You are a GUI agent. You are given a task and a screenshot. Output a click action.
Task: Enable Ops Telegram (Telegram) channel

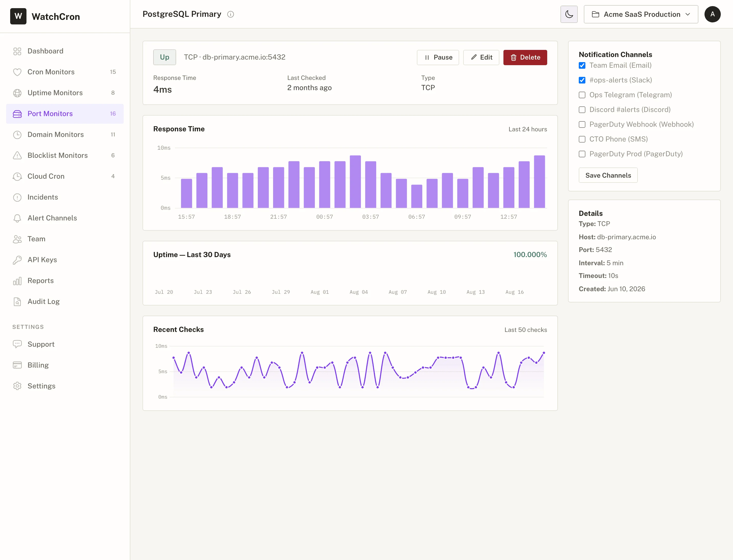click(582, 95)
